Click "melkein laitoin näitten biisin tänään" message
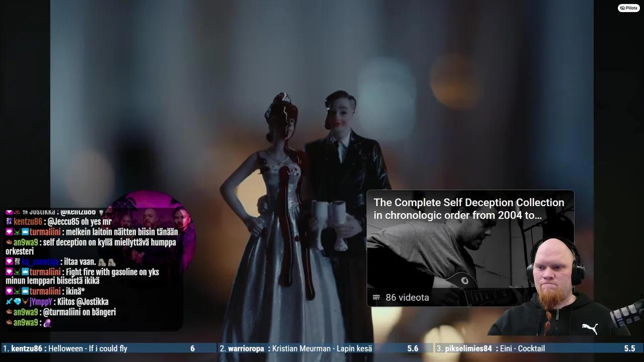Viewport: 644px width, 362px height. tap(122, 232)
